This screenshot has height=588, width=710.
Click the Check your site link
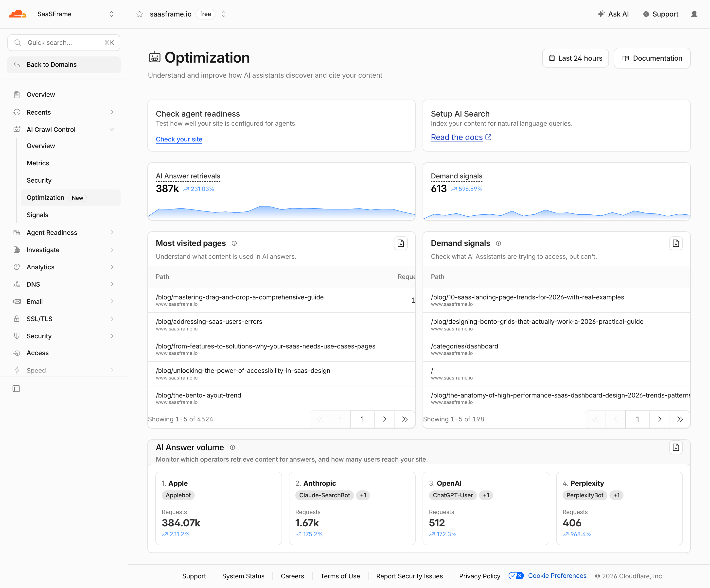(179, 139)
